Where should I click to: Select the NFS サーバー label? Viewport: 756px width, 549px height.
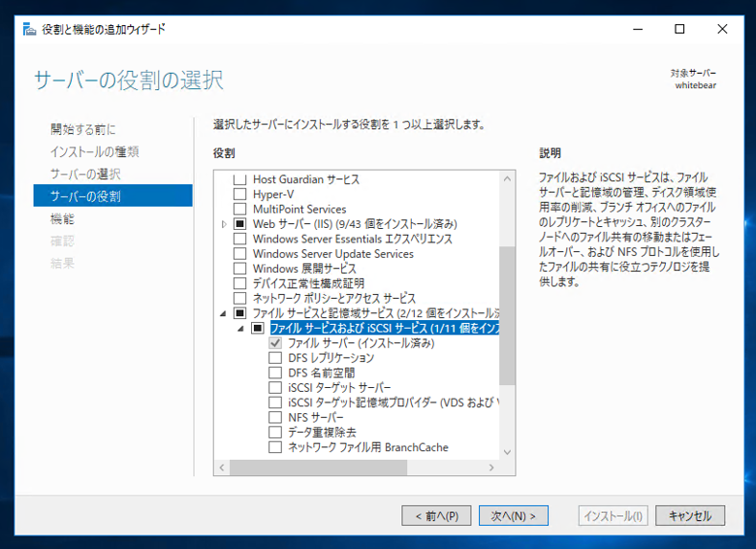coord(316,417)
